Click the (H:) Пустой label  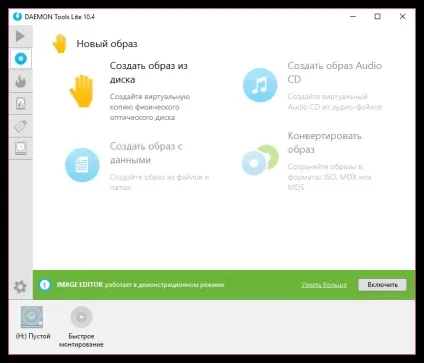33,336
